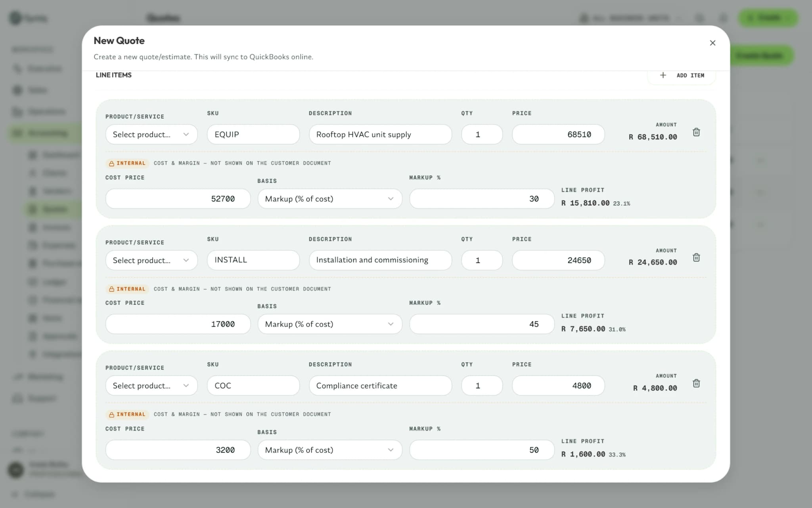Delete the Rooftop HVAC unit supply line item
Viewport: 812px width, 508px height.
coord(696,132)
